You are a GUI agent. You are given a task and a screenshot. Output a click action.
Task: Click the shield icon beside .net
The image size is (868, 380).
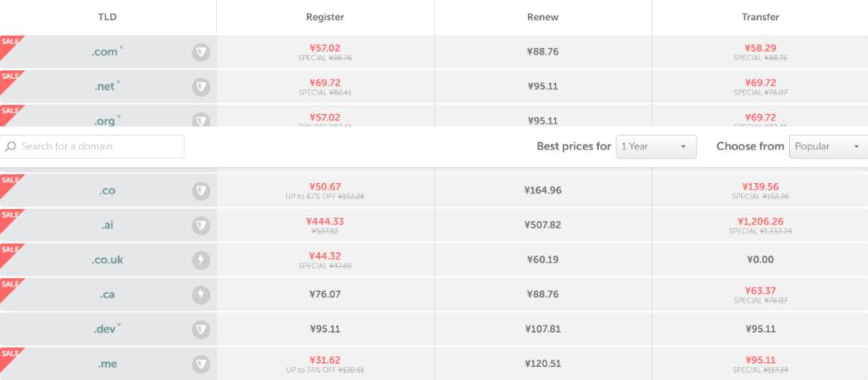(x=201, y=87)
